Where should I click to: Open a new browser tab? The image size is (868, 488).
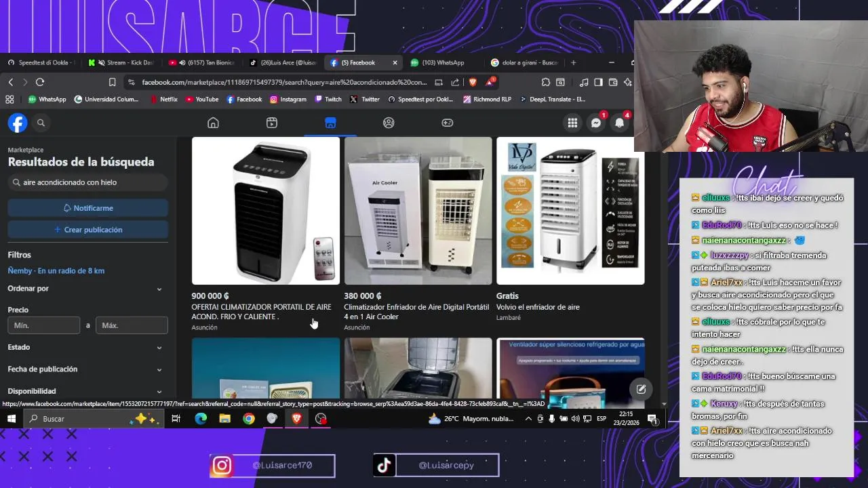point(573,62)
